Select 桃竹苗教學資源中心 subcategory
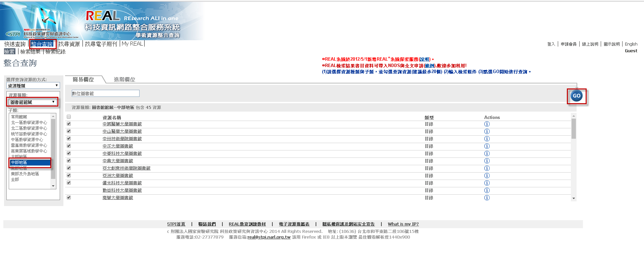Screen dimensions: 644x256 coord(29,134)
